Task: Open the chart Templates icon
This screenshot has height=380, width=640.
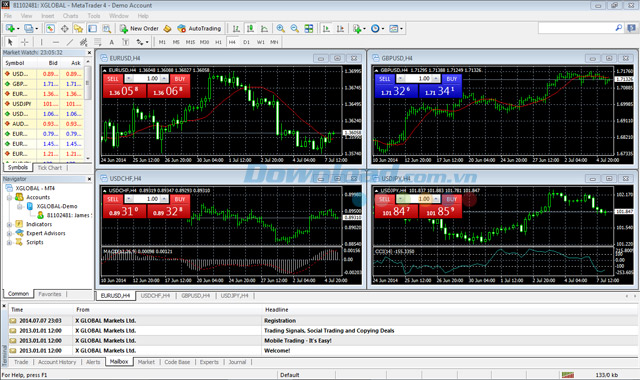Action: [393, 29]
